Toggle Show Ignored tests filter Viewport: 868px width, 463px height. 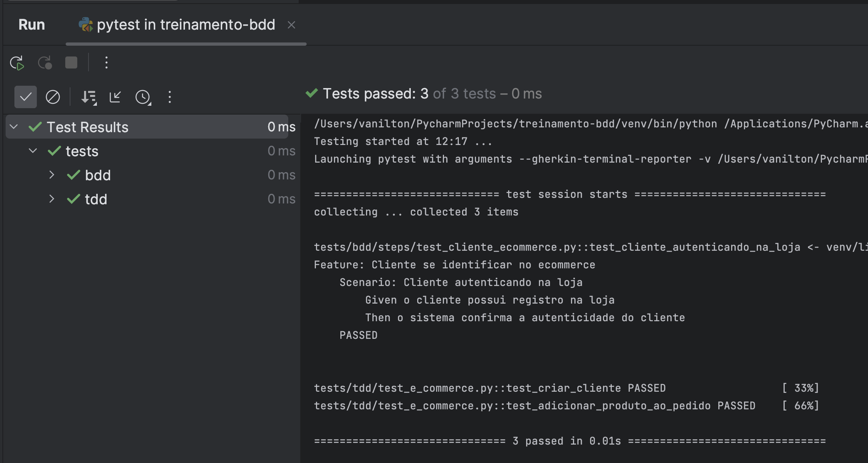coord(53,97)
